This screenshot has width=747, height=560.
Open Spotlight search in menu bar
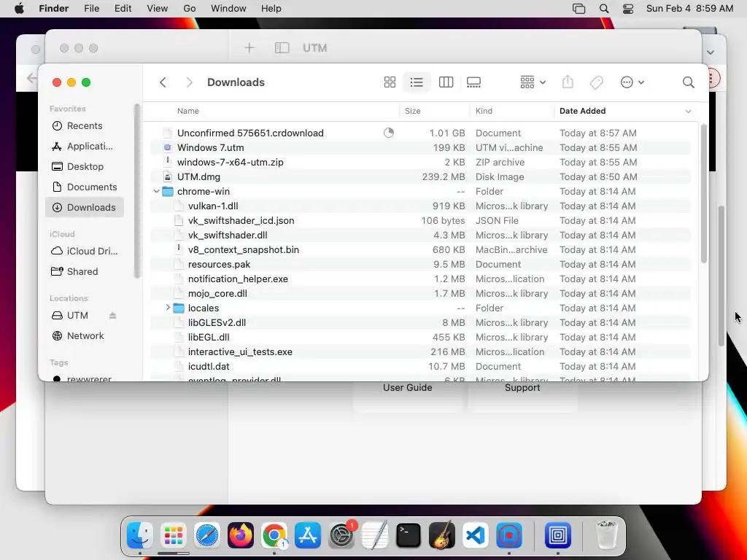pos(604,9)
